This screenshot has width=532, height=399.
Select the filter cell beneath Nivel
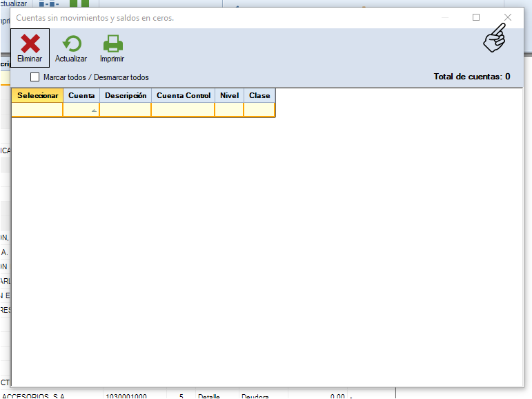[229, 110]
